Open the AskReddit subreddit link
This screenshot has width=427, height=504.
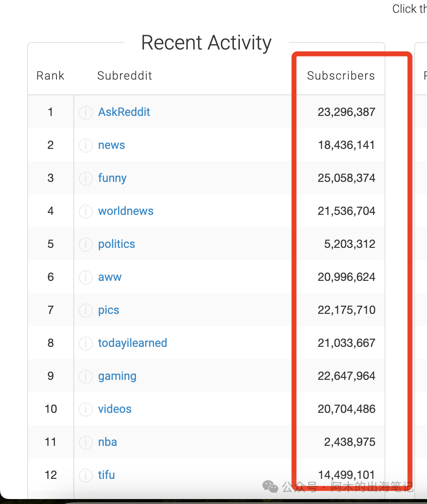124,112
